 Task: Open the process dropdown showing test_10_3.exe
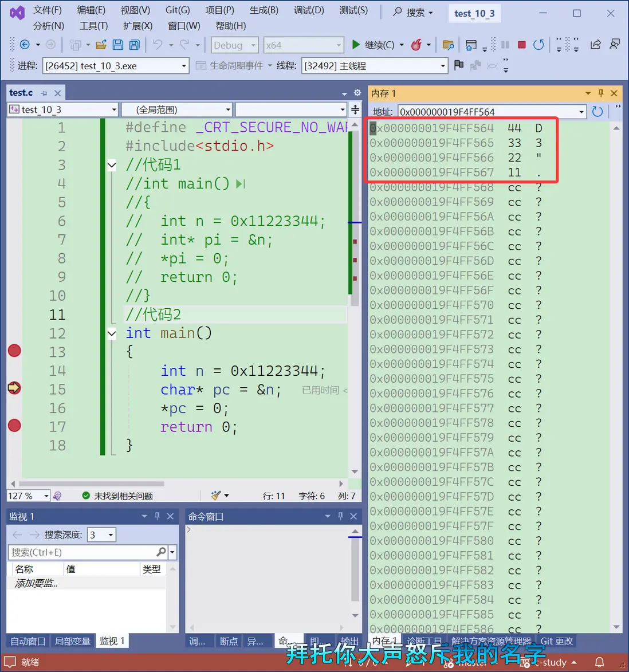pos(116,66)
